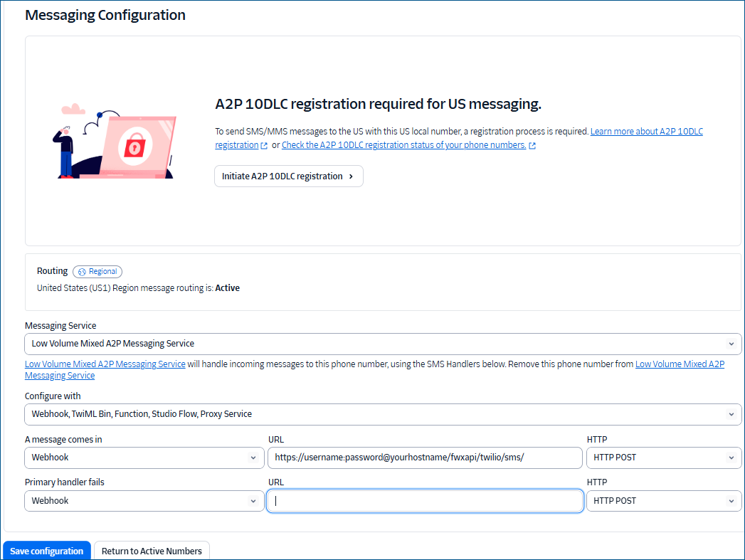Click Return to Active Numbers button
The width and height of the screenshot is (745, 560).
[x=152, y=551]
